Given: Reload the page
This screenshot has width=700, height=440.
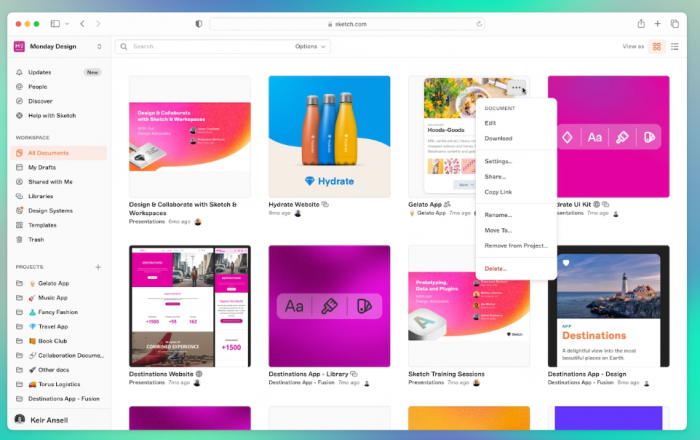Looking at the screenshot, I should coord(479,24).
